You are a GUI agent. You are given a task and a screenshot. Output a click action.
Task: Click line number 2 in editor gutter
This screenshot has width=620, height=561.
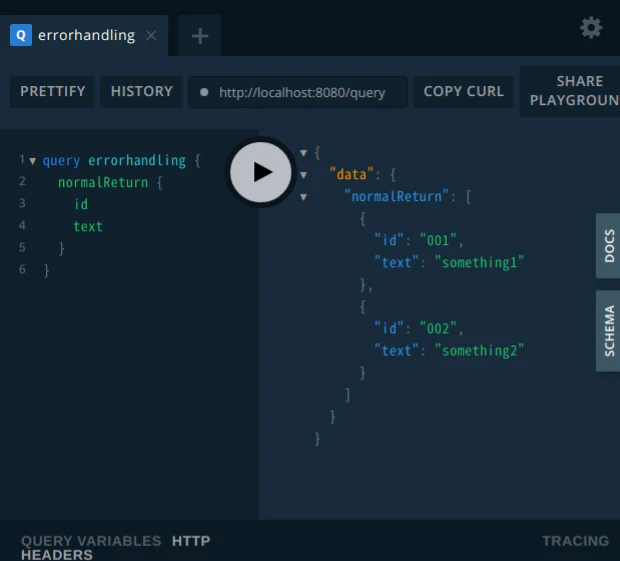tap(22, 181)
